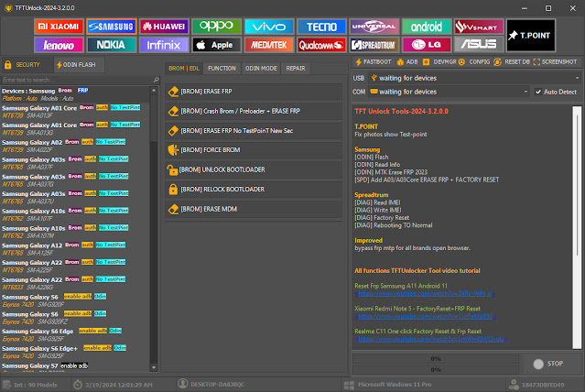Click [BROM] UNLOCK BOOTLOADER
The height and width of the screenshot is (392, 585).
[254, 169]
